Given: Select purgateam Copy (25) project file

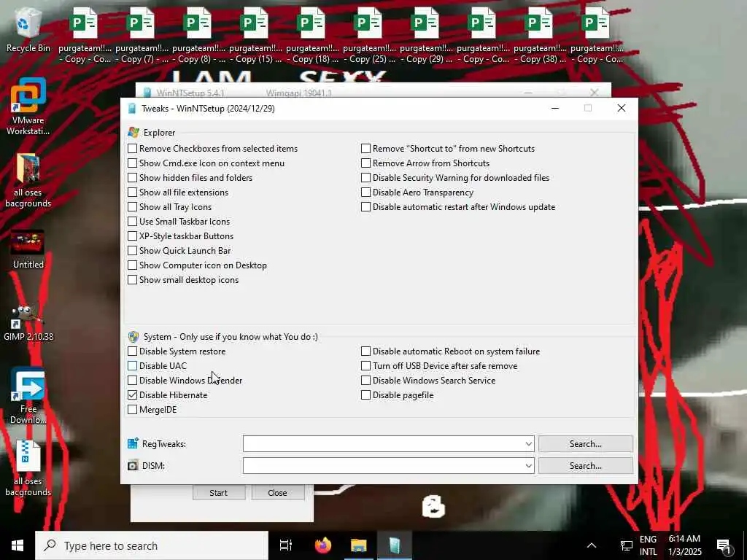Looking at the screenshot, I should point(368,36).
